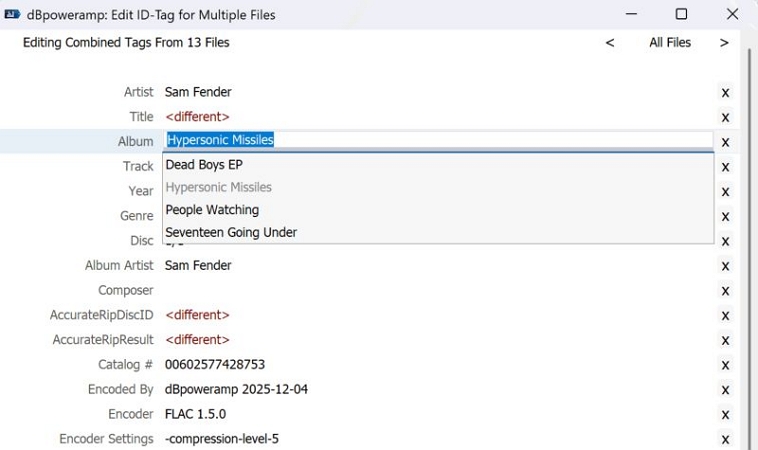Click the Encoded By value dBpoweramp 2025-12-04
This screenshot has width=758, height=450.
[x=236, y=389]
